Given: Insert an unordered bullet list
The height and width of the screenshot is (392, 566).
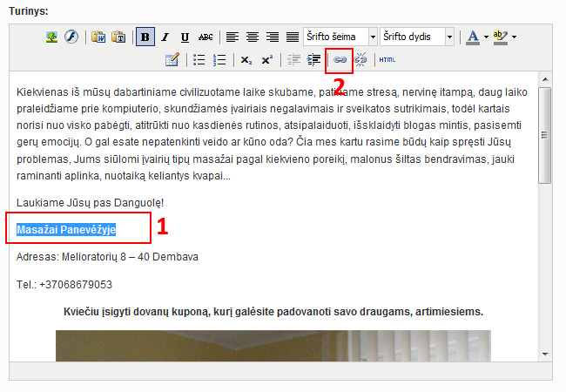Looking at the screenshot, I should [x=199, y=60].
